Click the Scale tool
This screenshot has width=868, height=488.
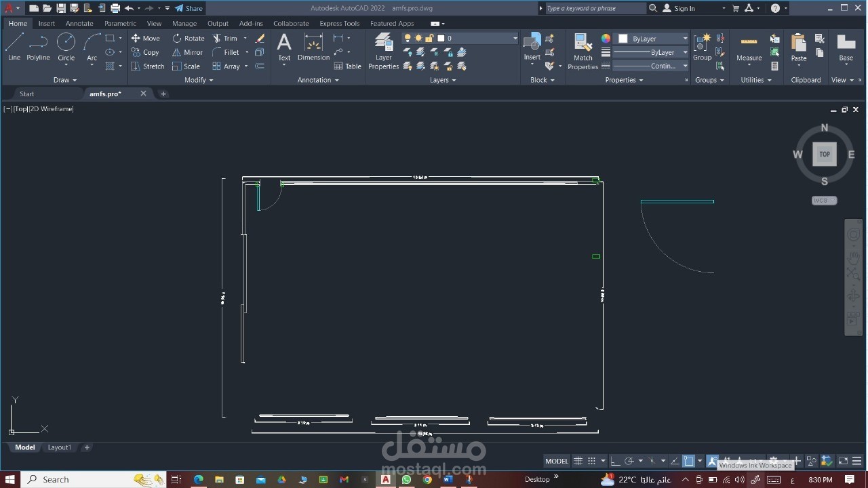tap(186, 66)
